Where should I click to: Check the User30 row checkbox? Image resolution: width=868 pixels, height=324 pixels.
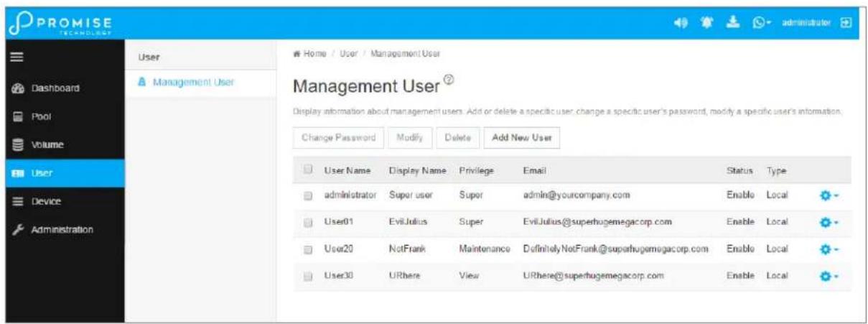pyautogui.click(x=309, y=277)
